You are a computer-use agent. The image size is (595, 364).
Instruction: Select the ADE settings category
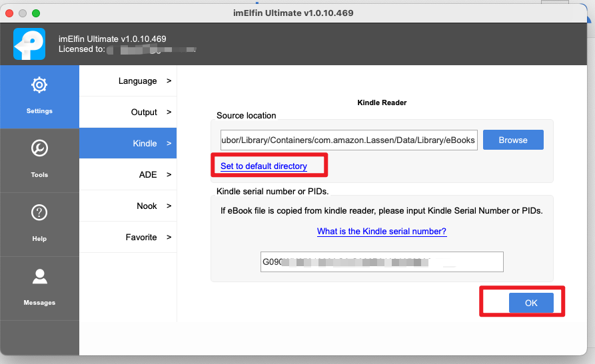pos(128,174)
